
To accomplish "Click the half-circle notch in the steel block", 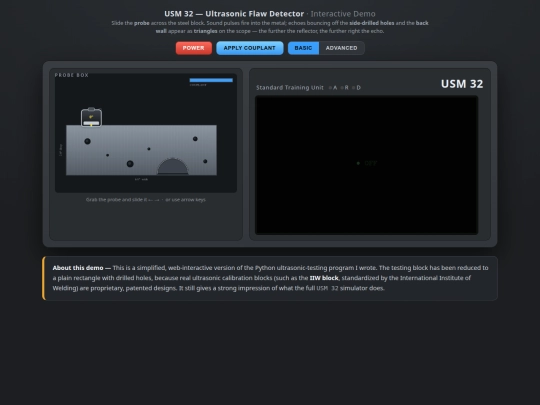I will [173, 166].
